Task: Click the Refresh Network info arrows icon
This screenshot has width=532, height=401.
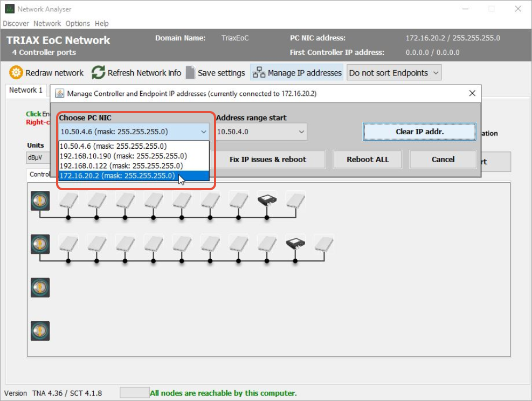Action: (99, 73)
